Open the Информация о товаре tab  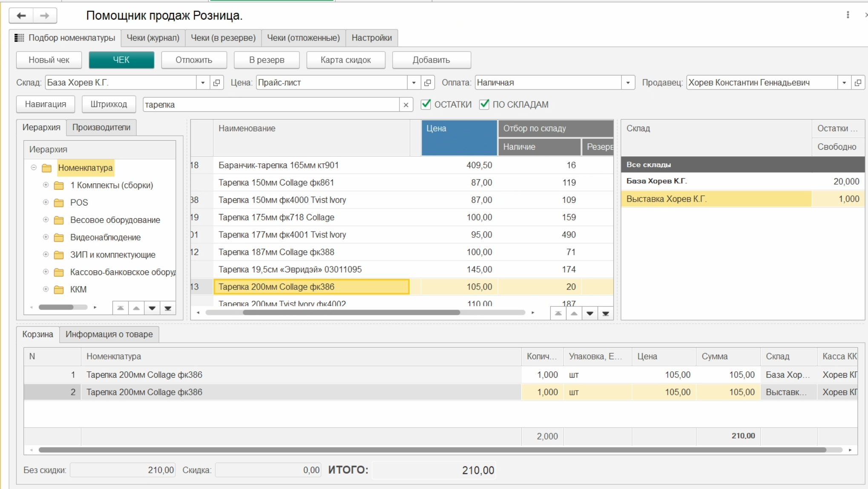(x=109, y=334)
